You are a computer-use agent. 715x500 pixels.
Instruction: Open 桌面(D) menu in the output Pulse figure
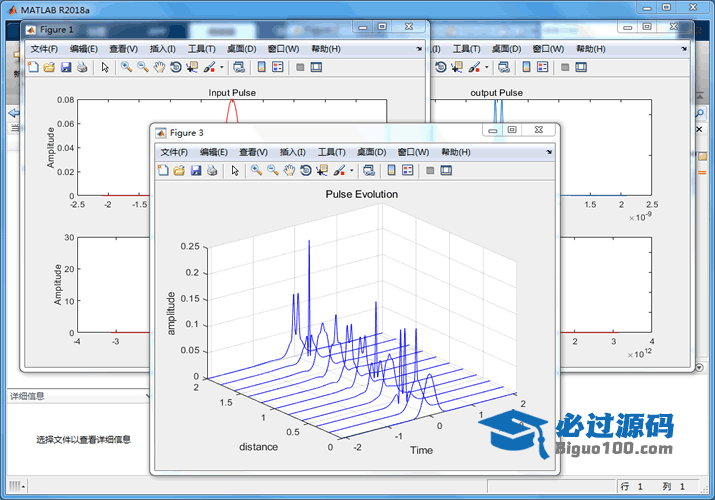click(x=507, y=49)
